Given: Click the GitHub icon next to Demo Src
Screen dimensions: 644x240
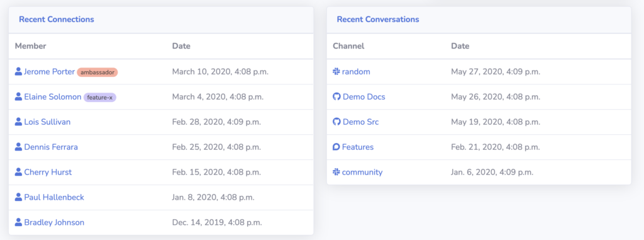Looking at the screenshot, I should (x=336, y=122).
